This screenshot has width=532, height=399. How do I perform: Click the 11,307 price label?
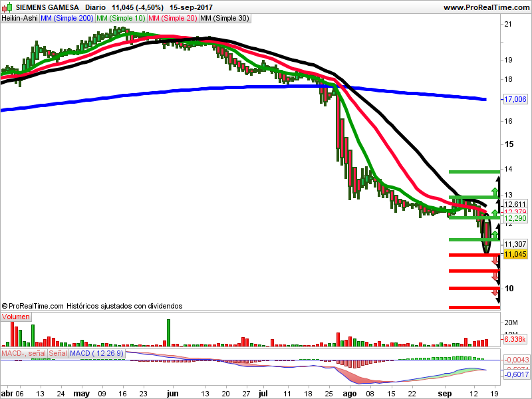point(515,244)
